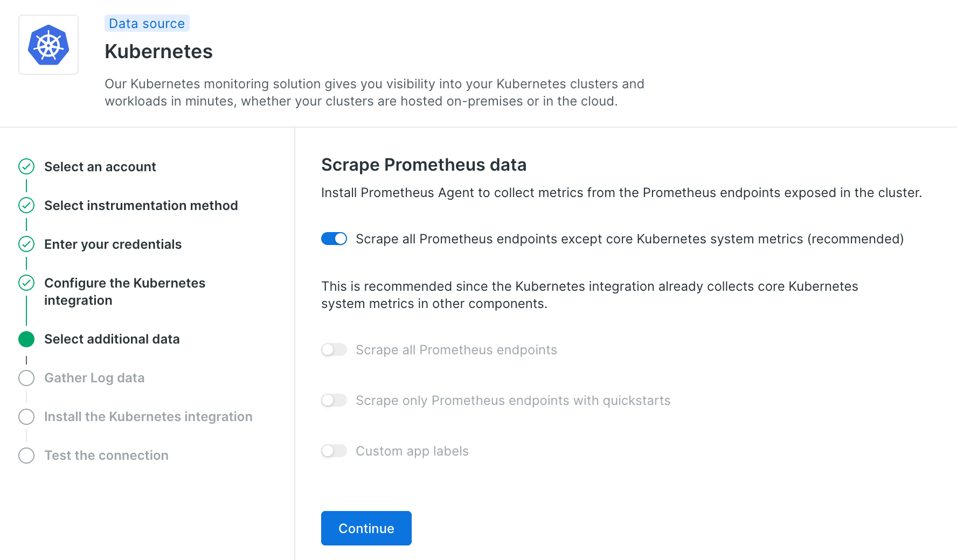
Task: Disable the recommended scrape all except core metrics toggle
Action: (x=334, y=239)
